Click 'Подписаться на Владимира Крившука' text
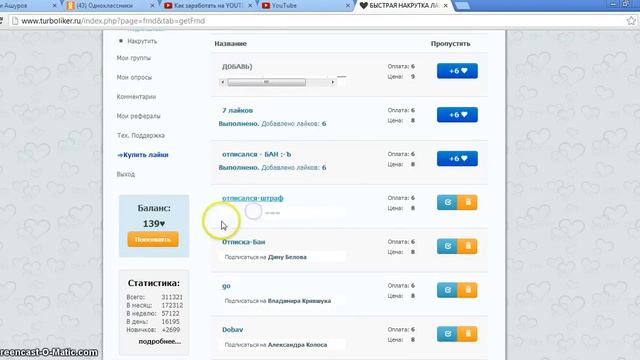 click(278, 301)
